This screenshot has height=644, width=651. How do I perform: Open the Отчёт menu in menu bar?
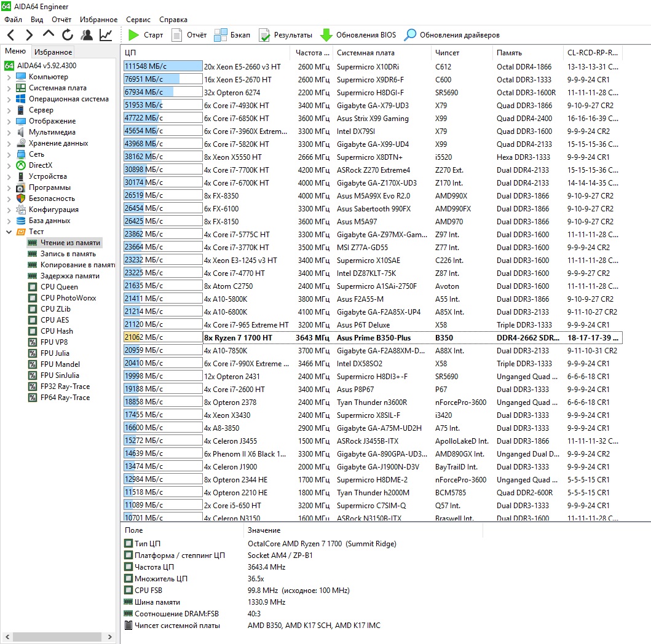(61, 20)
